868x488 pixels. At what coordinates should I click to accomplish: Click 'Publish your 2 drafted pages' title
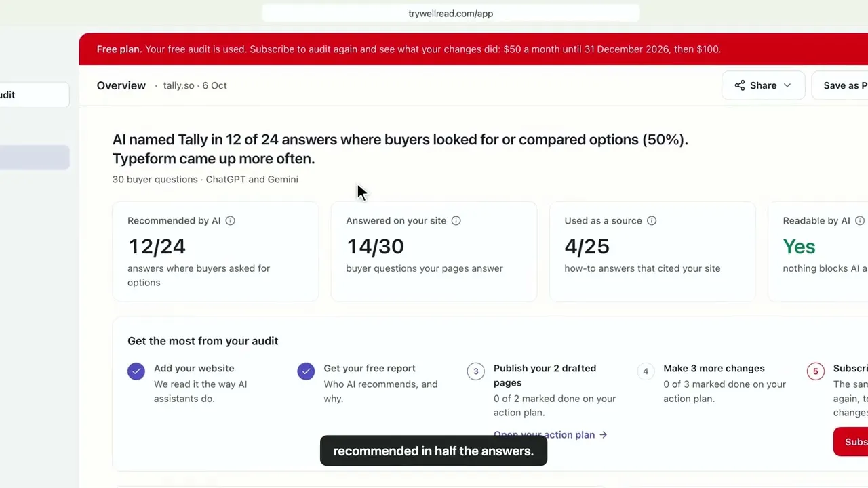coord(545,375)
